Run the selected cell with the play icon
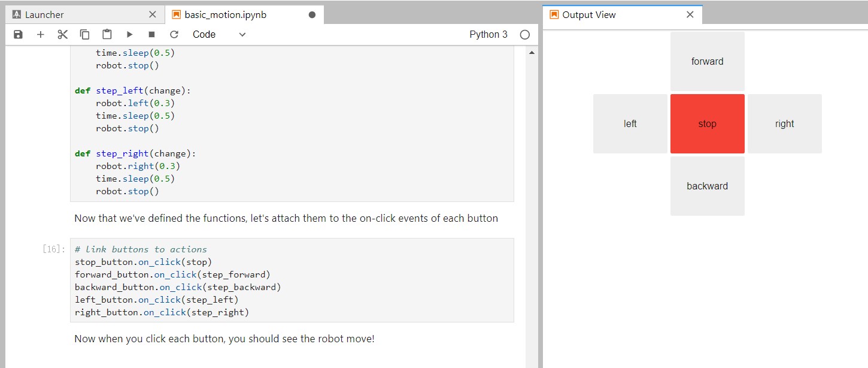Viewport: 868px width, 368px height. pyautogui.click(x=129, y=35)
